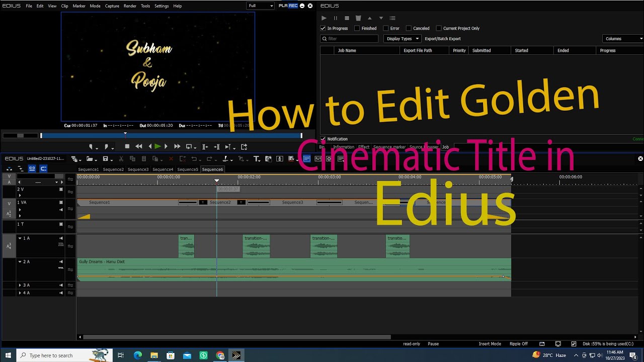Click the Undo arrow icon
The width and height of the screenshot is (644, 362).
[194, 159]
